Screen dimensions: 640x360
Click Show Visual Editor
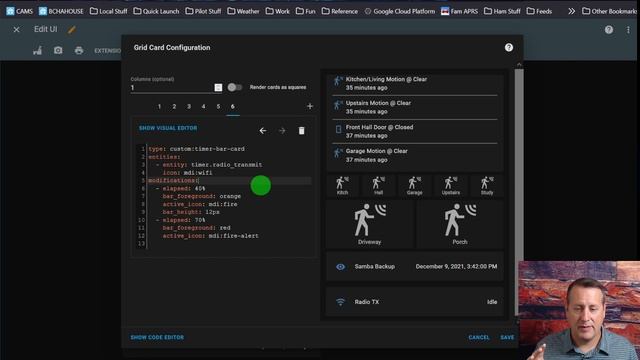point(168,128)
